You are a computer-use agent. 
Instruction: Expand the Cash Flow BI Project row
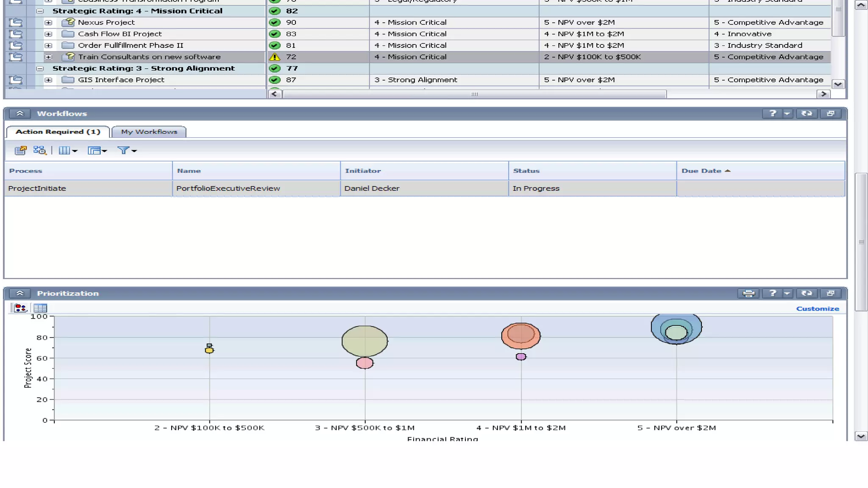(x=48, y=34)
